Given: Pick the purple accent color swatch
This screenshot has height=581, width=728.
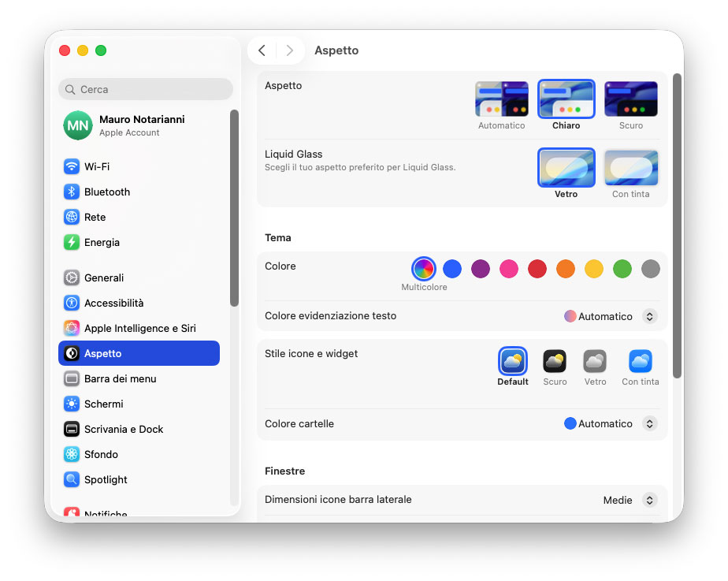Looking at the screenshot, I should [481, 269].
